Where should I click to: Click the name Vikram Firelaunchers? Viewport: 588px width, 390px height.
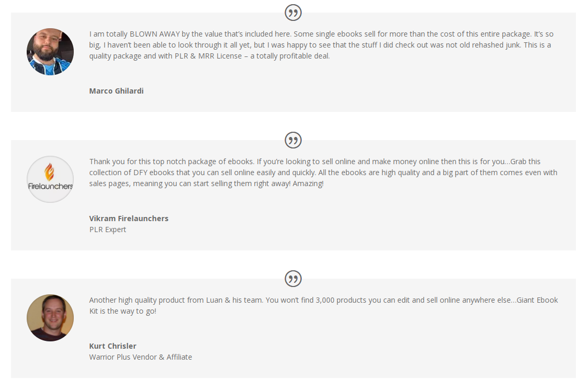pyautogui.click(x=129, y=219)
